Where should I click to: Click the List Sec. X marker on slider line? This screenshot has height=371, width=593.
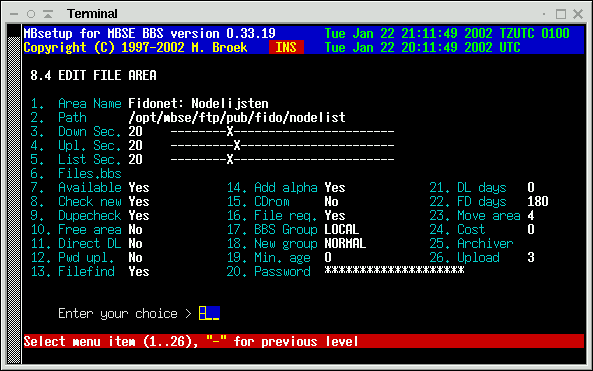230,160
